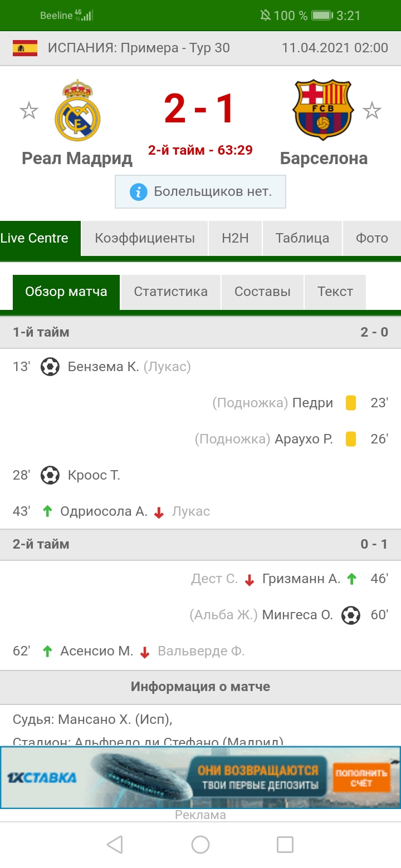401x868 pixels.
Task: Tap the Barcelona club crest
Action: coord(323,111)
